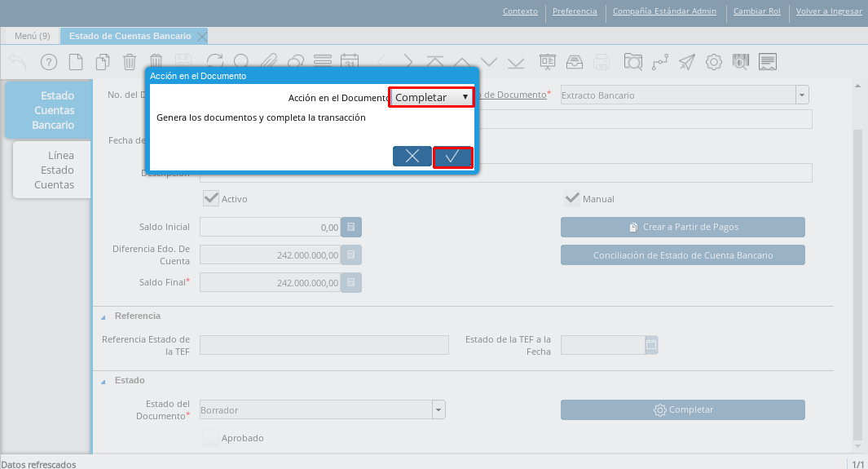868x469 pixels.
Task: Click the Datos refrescados status message
Action: 39,464
